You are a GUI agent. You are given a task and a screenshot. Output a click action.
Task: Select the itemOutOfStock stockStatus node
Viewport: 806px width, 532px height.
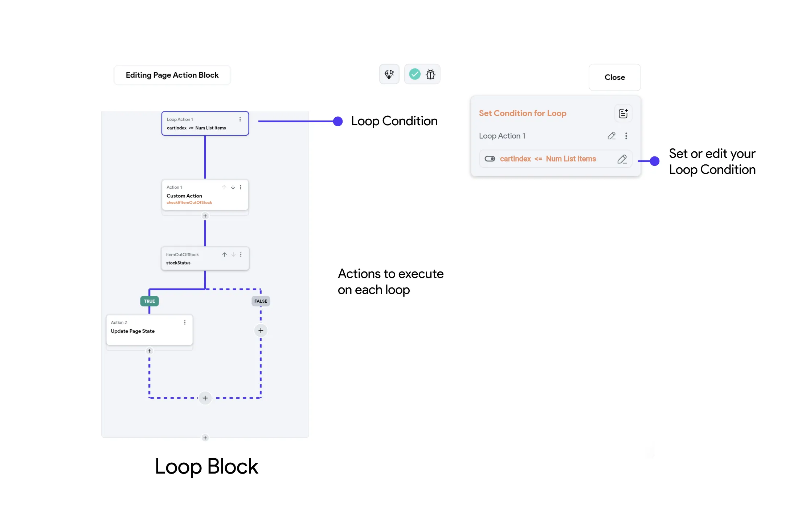(x=205, y=259)
